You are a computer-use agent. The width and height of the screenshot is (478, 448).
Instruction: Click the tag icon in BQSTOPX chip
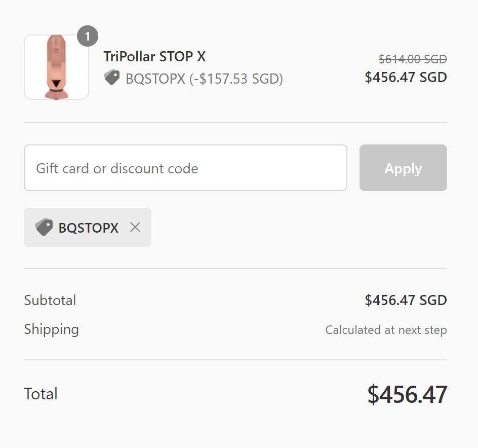tap(44, 227)
